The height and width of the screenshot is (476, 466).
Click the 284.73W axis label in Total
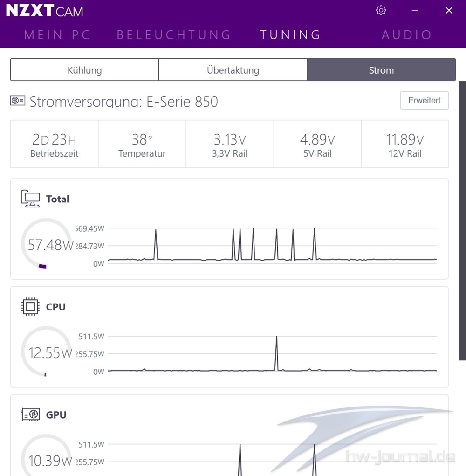coord(90,246)
